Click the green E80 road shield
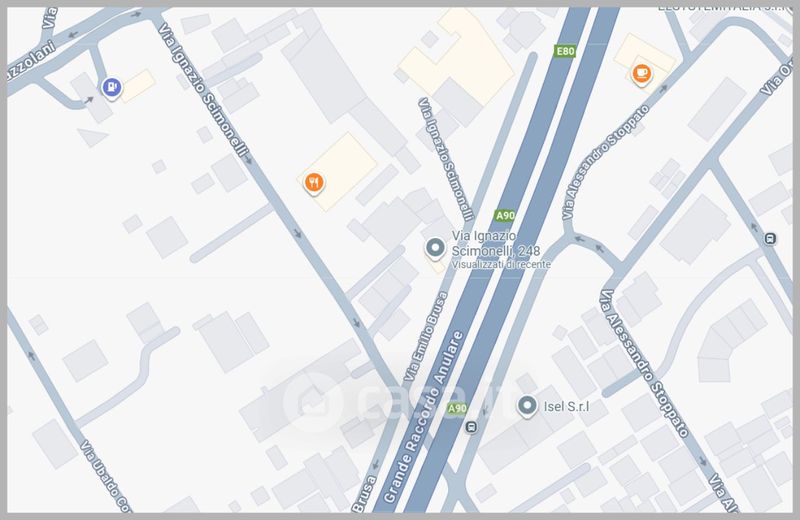 click(x=565, y=51)
